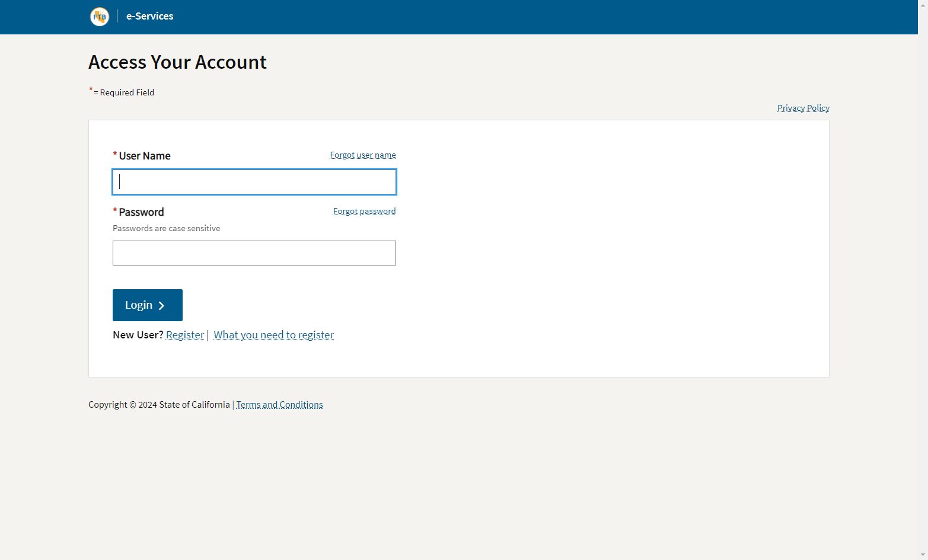
Task: Click the Login button
Action: (148, 305)
